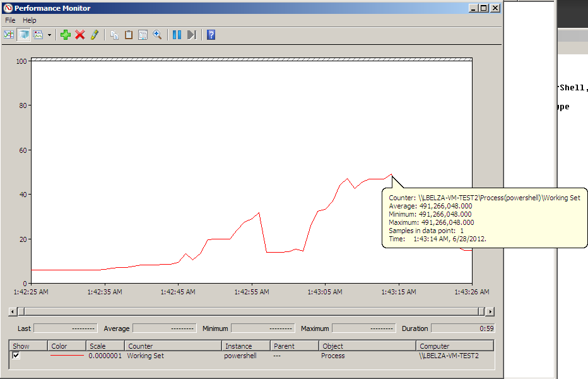Open the File menu
The width and height of the screenshot is (588, 379).
pyautogui.click(x=10, y=20)
